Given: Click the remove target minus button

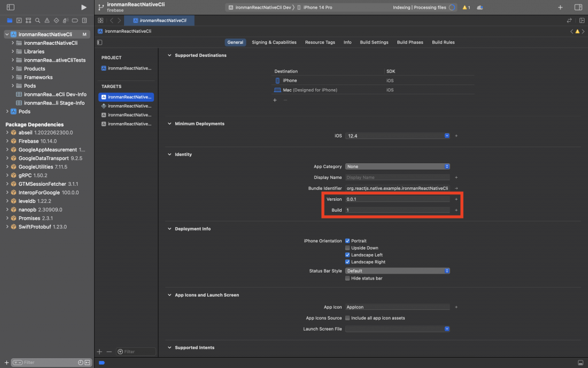Looking at the screenshot, I should [x=109, y=352].
